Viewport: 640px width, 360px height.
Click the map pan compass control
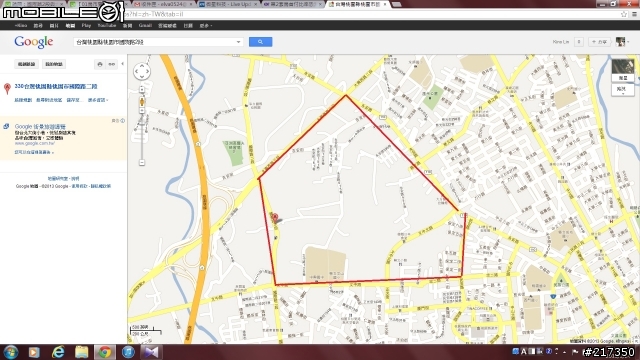(142, 71)
